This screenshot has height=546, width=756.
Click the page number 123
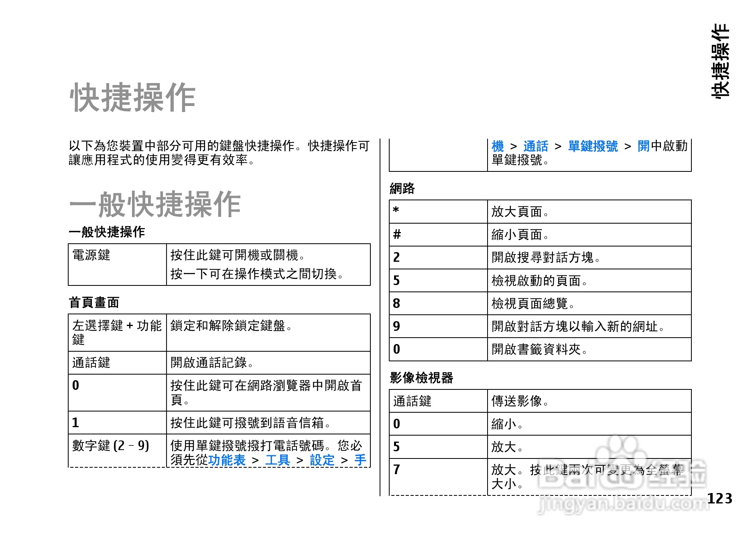pyautogui.click(x=719, y=498)
